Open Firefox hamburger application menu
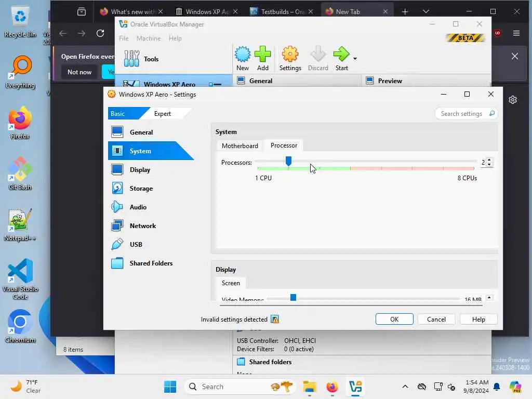This screenshot has width=532, height=399. pos(516,33)
